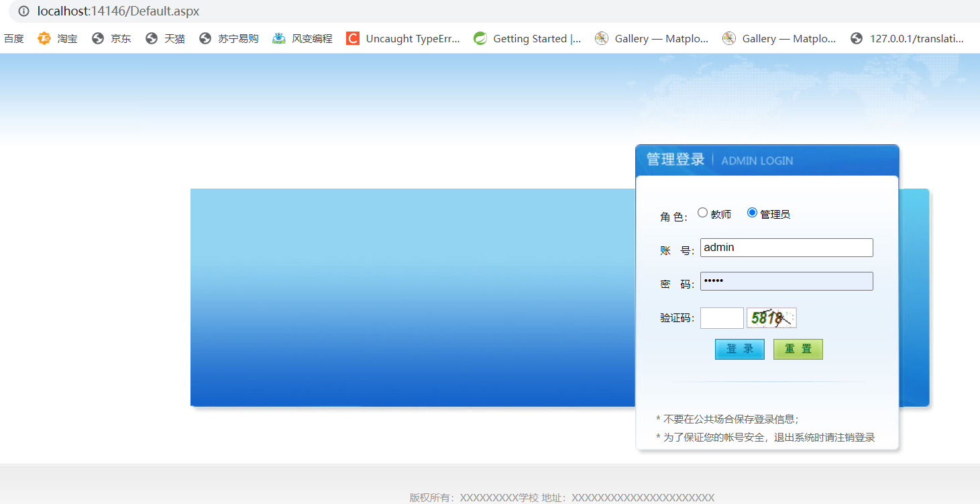Select the 管理员 role radio button
The image size is (980, 504).
point(752,212)
